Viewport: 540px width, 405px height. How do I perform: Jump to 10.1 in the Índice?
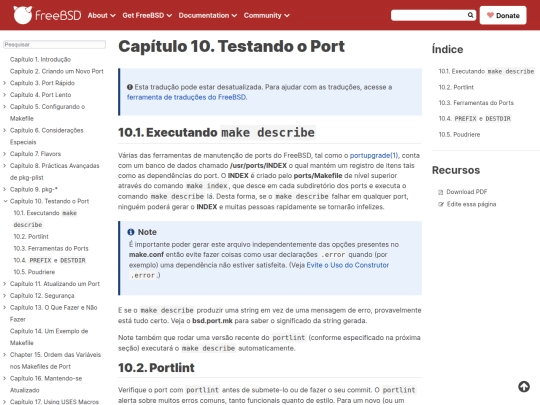(x=486, y=71)
